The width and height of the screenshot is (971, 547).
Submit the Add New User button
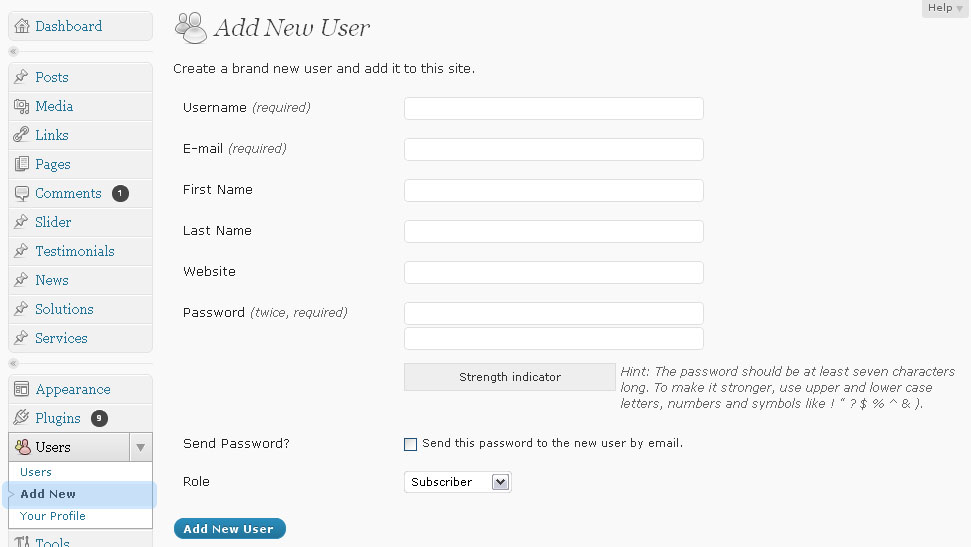click(230, 528)
